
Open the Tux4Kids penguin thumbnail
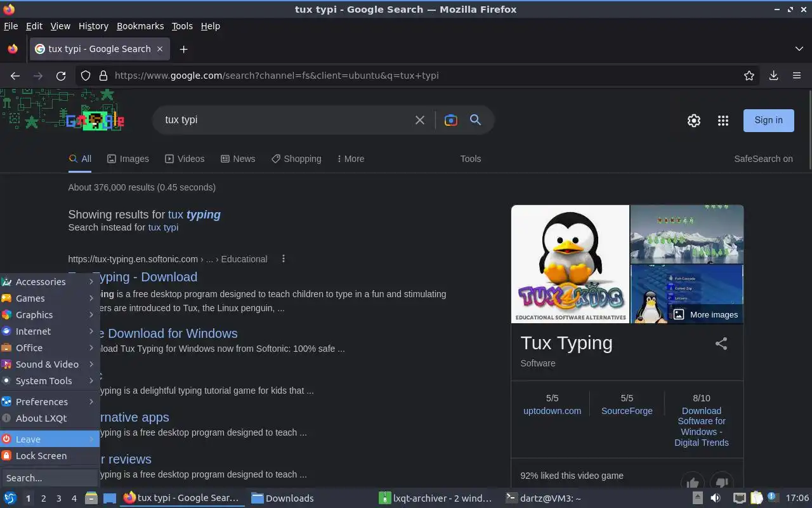pyautogui.click(x=570, y=264)
